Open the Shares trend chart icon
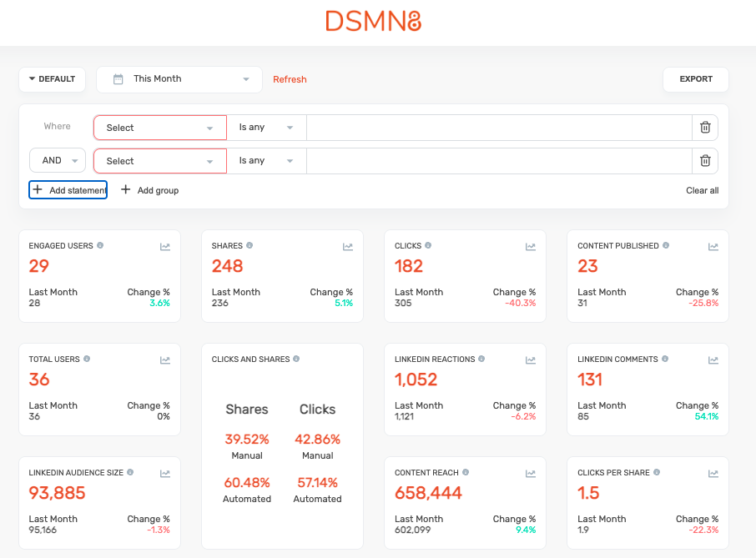 click(348, 247)
